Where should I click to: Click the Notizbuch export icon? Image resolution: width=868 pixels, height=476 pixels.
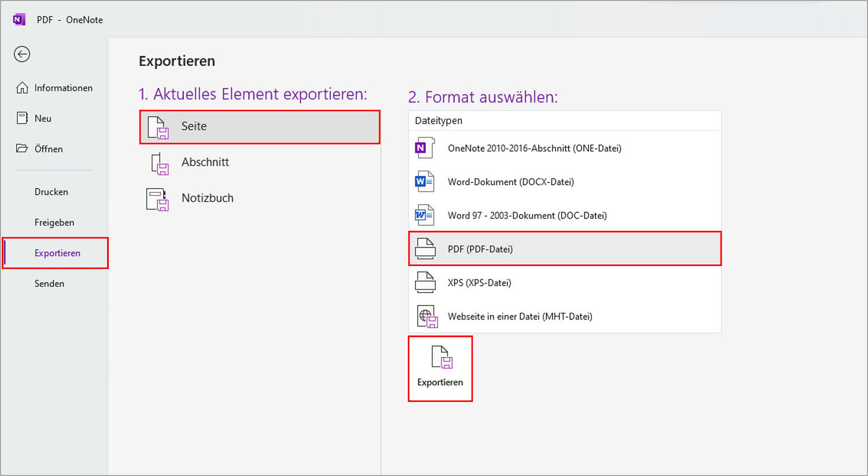click(157, 200)
